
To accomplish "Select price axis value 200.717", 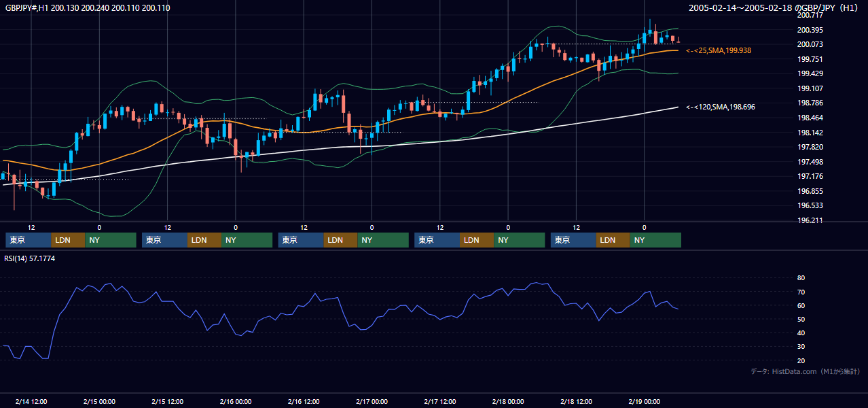I will click(x=810, y=15).
